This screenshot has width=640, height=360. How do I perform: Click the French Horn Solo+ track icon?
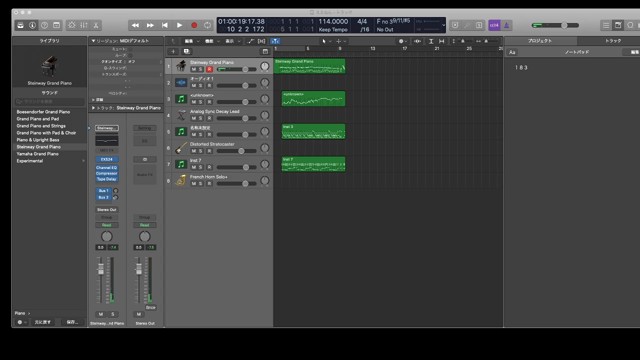181,180
